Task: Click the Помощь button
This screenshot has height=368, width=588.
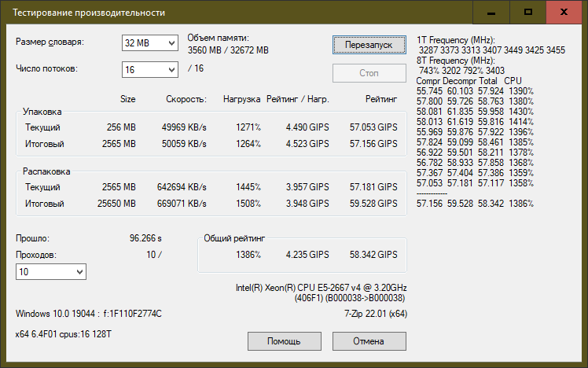Action: tap(285, 341)
